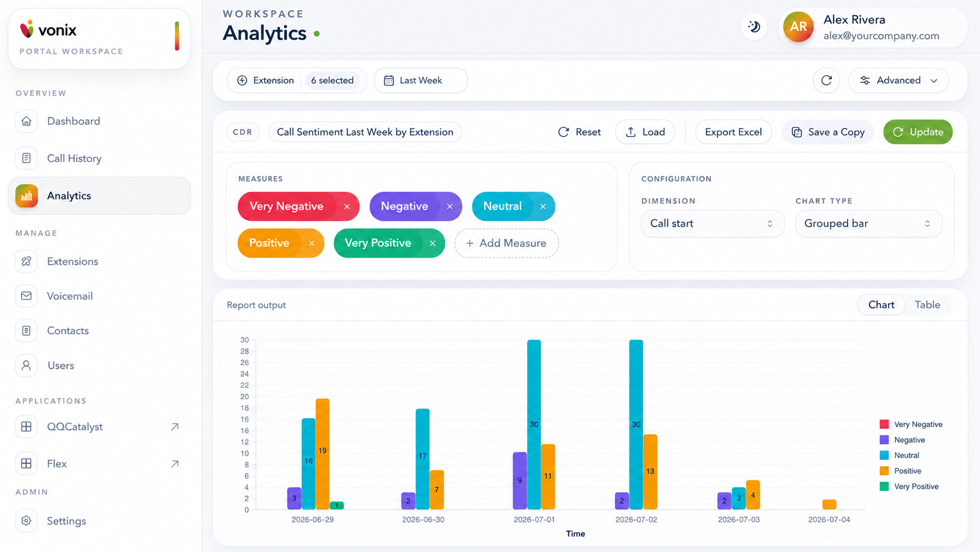This screenshot has width=980, height=552.
Task: Click the Neutral bar labeled 17
Action: point(423,459)
